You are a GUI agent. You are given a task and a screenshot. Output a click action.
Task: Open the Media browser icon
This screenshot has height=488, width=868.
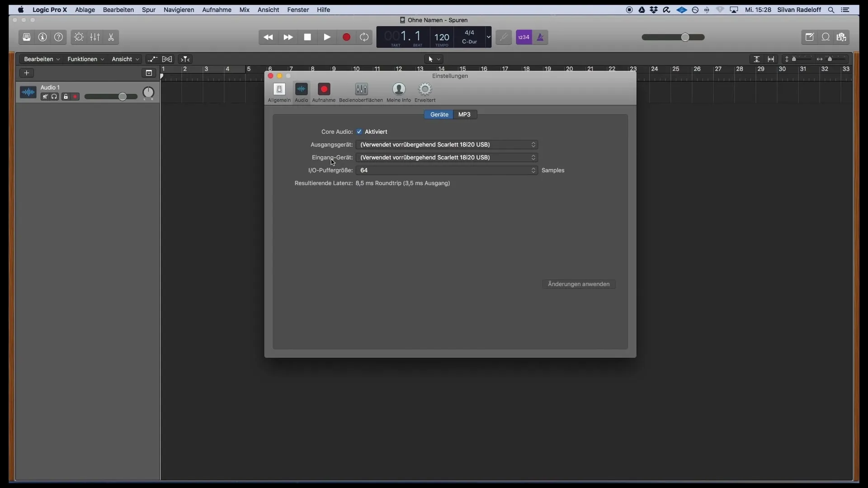[x=841, y=37]
